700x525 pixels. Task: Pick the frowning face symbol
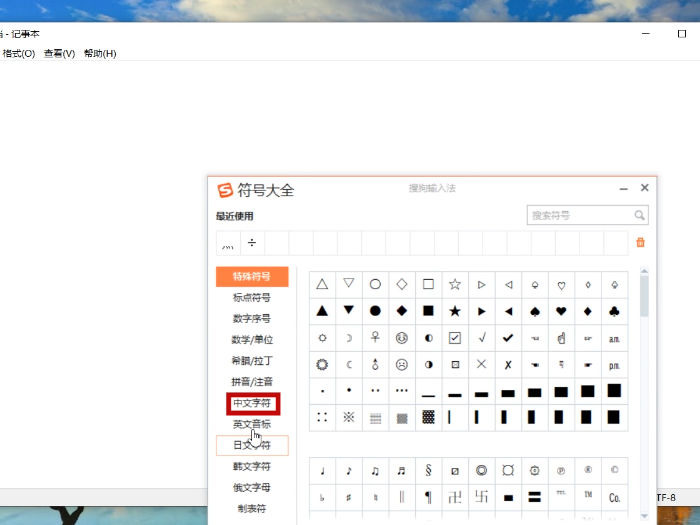pos(402,365)
